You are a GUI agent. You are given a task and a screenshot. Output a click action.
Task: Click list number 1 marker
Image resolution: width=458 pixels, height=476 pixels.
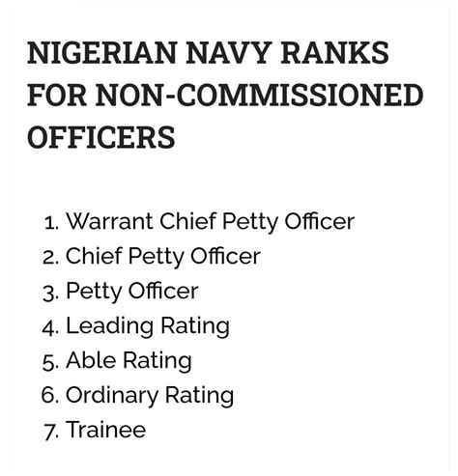tap(51, 223)
